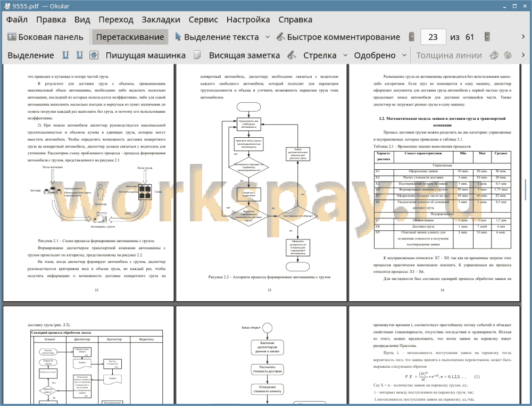Select the first underline annotation icon

(x=65, y=55)
